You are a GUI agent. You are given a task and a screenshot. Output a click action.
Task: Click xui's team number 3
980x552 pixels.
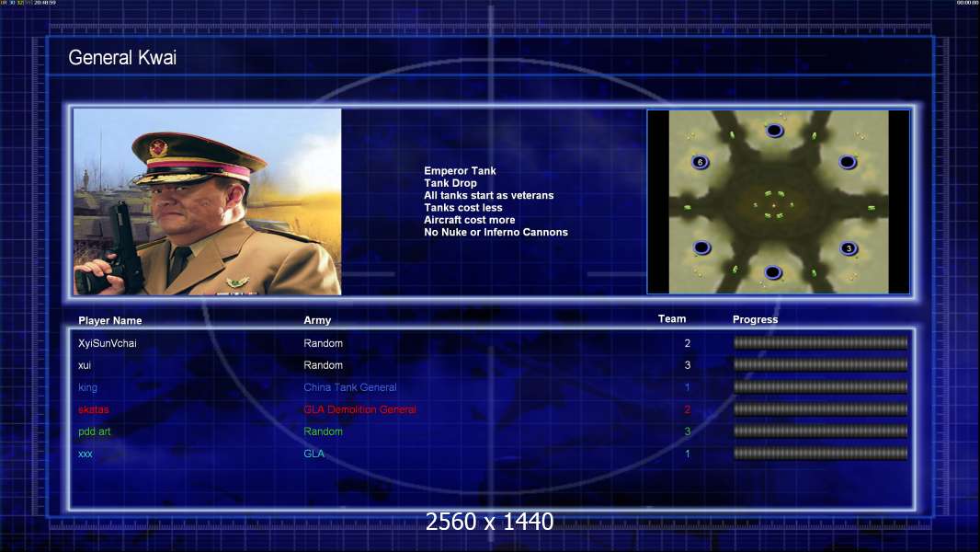[688, 365]
